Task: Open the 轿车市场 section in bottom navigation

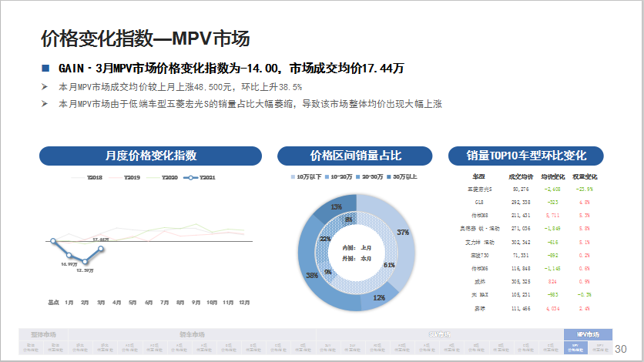Action: point(192,335)
